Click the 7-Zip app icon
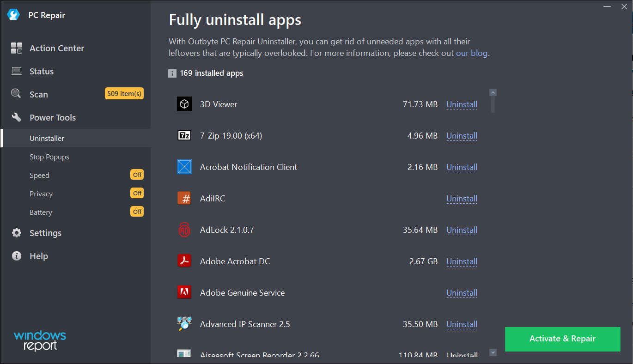This screenshot has height=364, width=633. pyautogui.click(x=184, y=135)
